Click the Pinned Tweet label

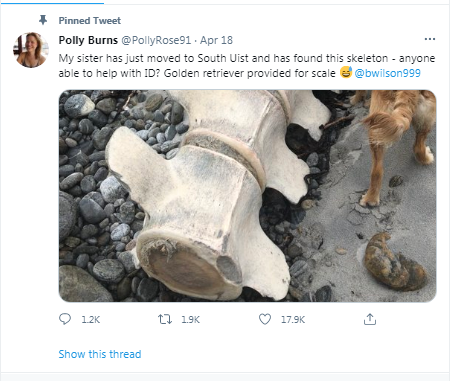tap(90, 21)
